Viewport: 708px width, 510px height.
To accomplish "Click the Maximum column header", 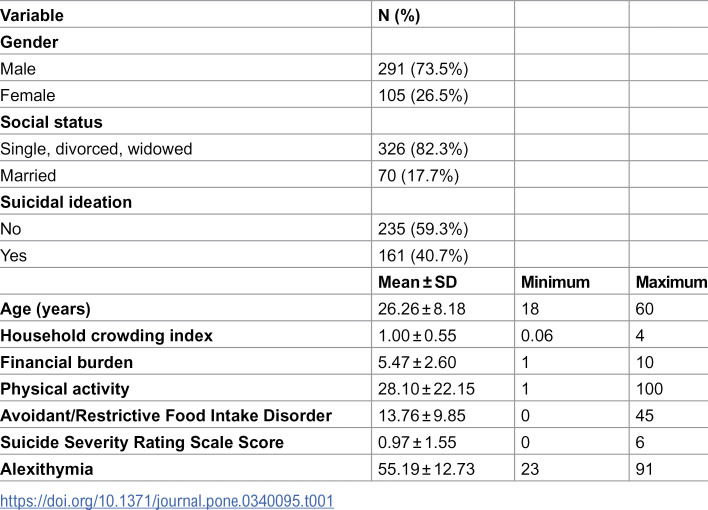I will 671,282.
